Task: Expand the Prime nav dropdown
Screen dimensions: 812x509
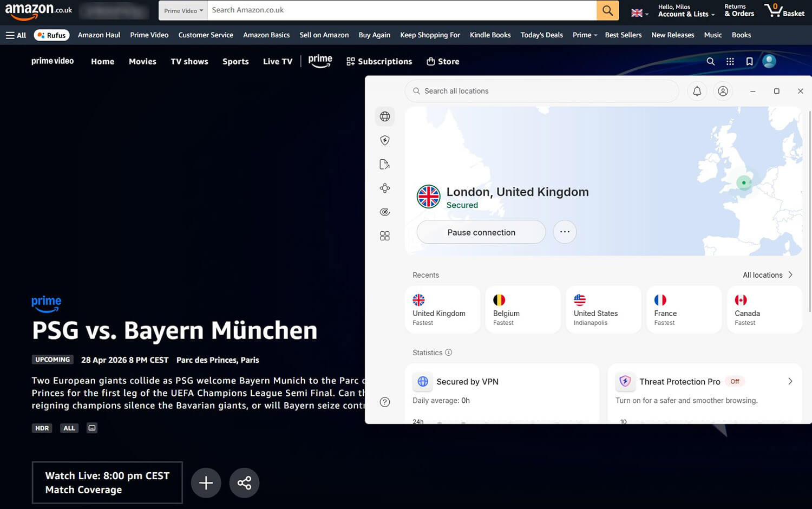Action: coord(585,35)
